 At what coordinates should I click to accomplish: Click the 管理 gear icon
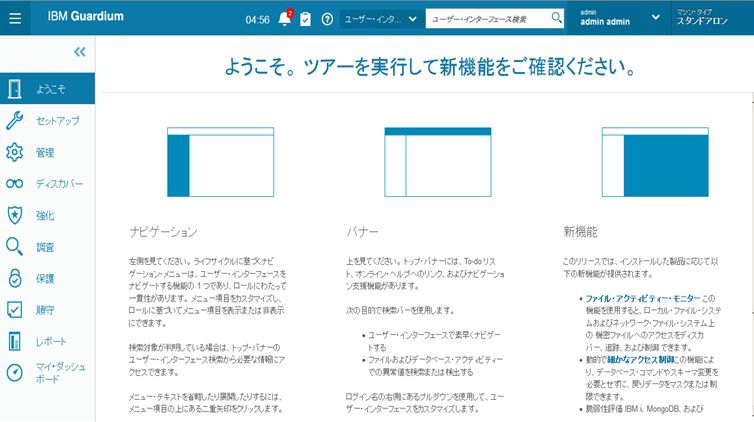pos(14,152)
